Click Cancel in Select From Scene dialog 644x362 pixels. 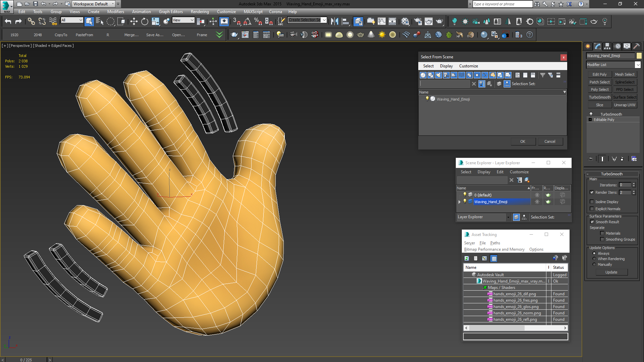pyautogui.click(x=550, y=141)
